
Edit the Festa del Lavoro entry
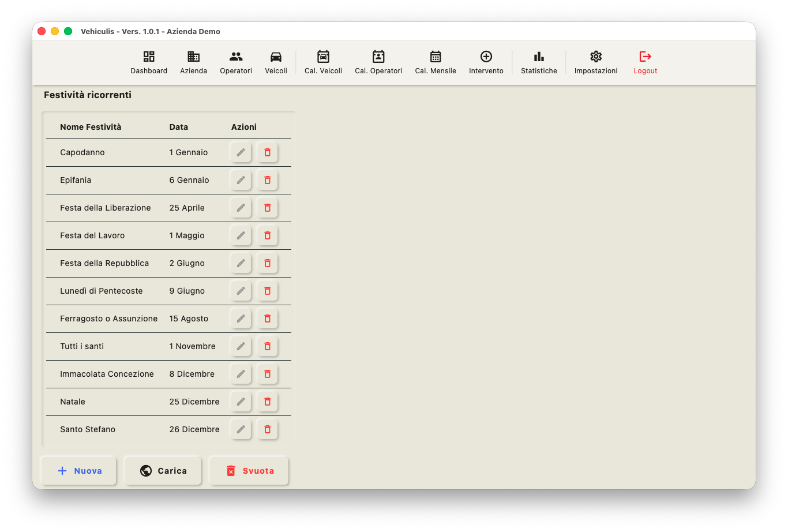click(241, 235)
